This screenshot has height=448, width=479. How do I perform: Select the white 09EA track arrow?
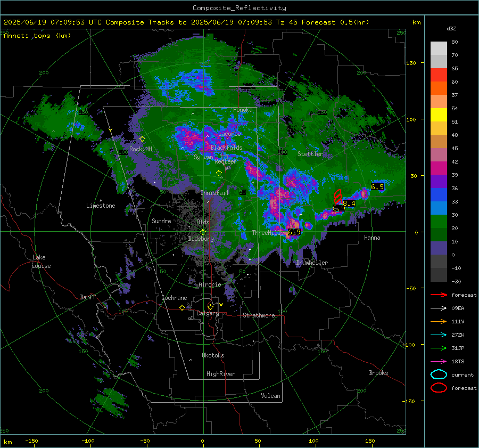point(439,308)
